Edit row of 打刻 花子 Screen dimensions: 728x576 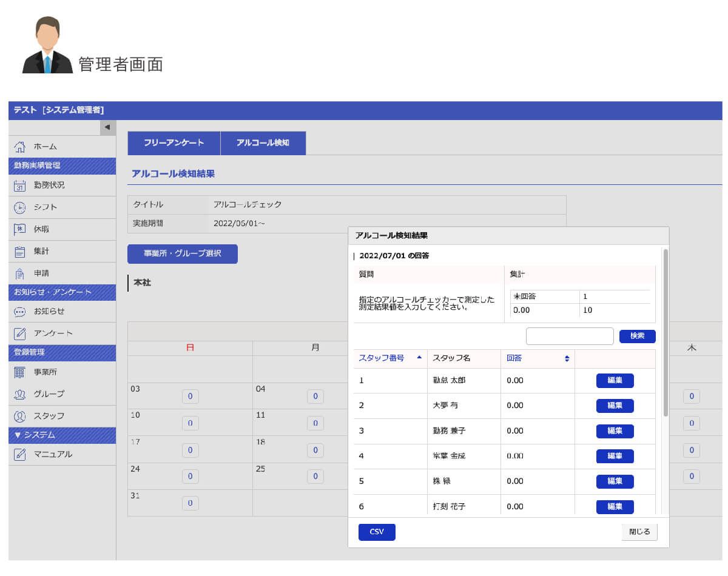615,506
